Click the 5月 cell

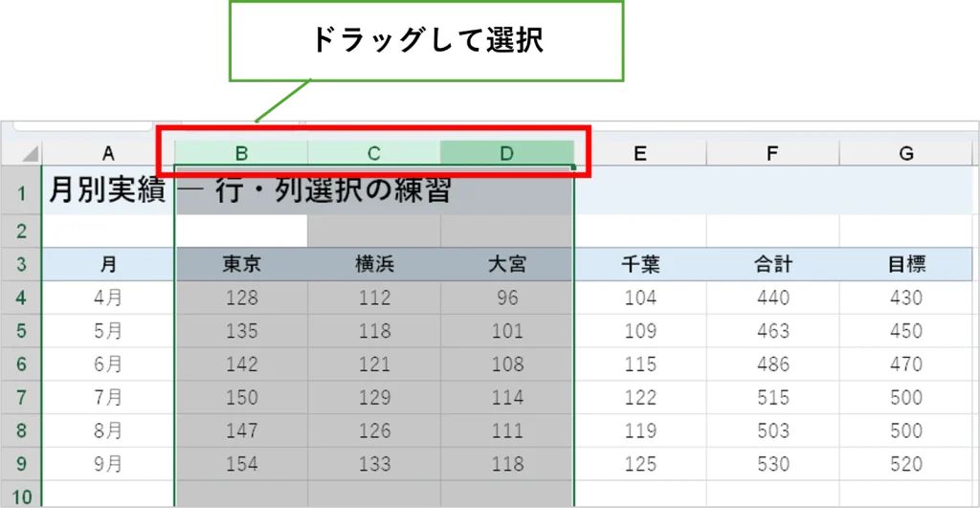tap(108, 331)
